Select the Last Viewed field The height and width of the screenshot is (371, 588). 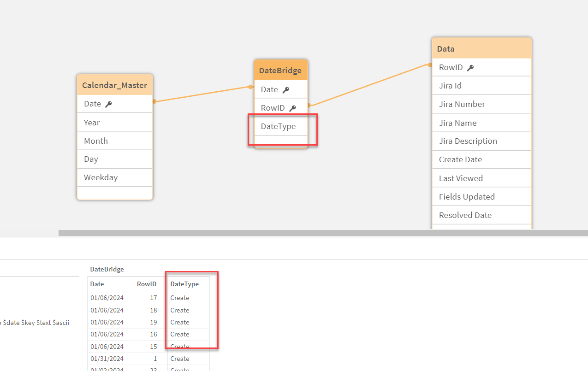481,178
